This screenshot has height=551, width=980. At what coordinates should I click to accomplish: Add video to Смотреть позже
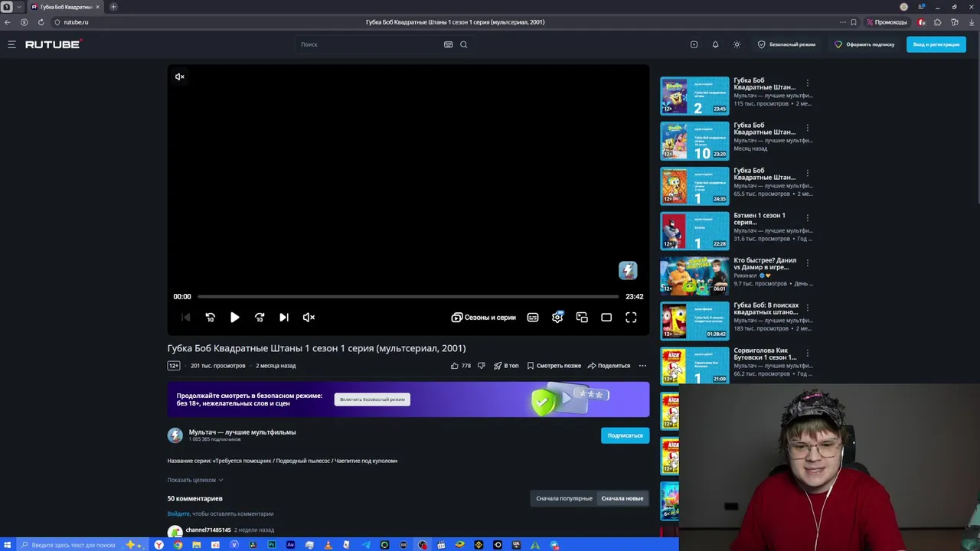pyautogui.click(x=554, y=366)
